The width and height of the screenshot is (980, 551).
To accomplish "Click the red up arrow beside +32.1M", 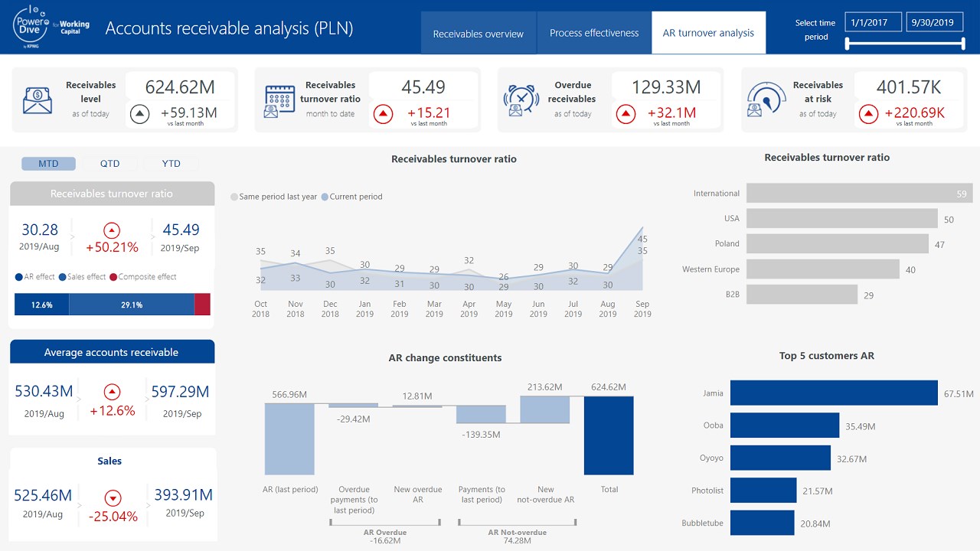I will (626, 115).
